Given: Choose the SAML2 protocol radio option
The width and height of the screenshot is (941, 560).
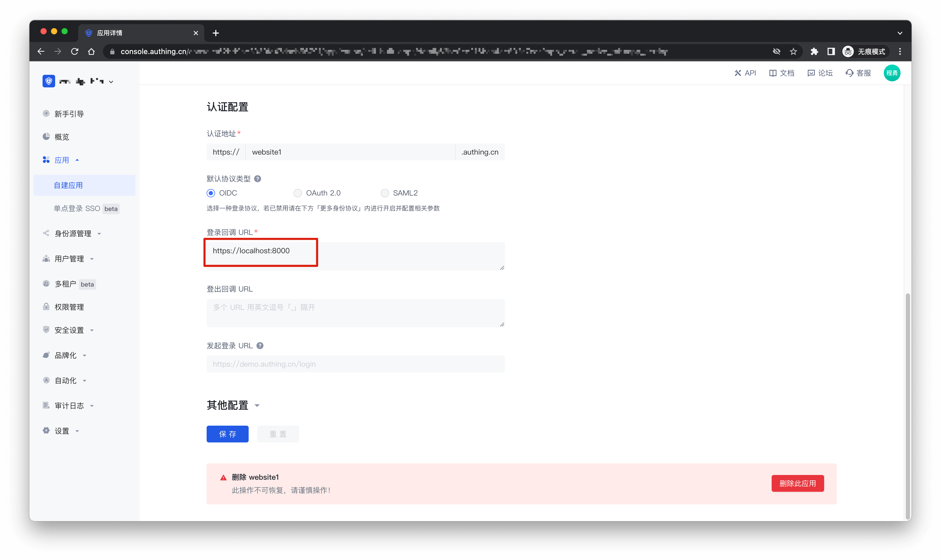Looking at the screenshot, I should pyautogui.click(x=385, y=193).
